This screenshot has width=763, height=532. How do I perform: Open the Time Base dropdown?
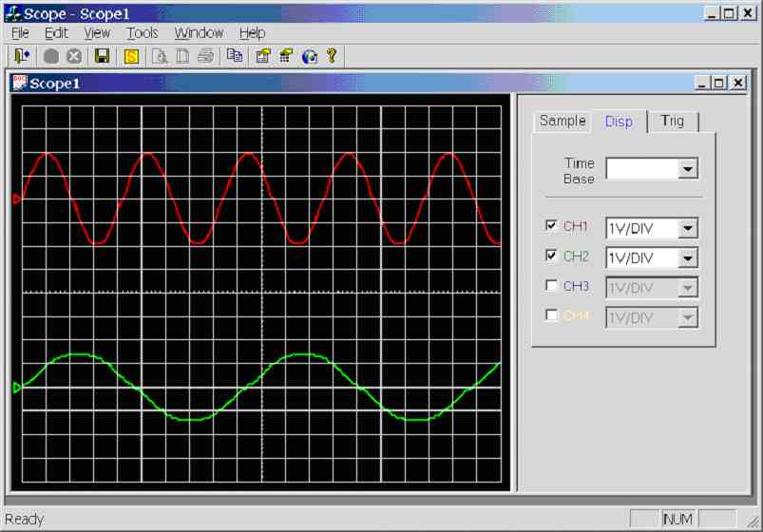tap(688, 169)
